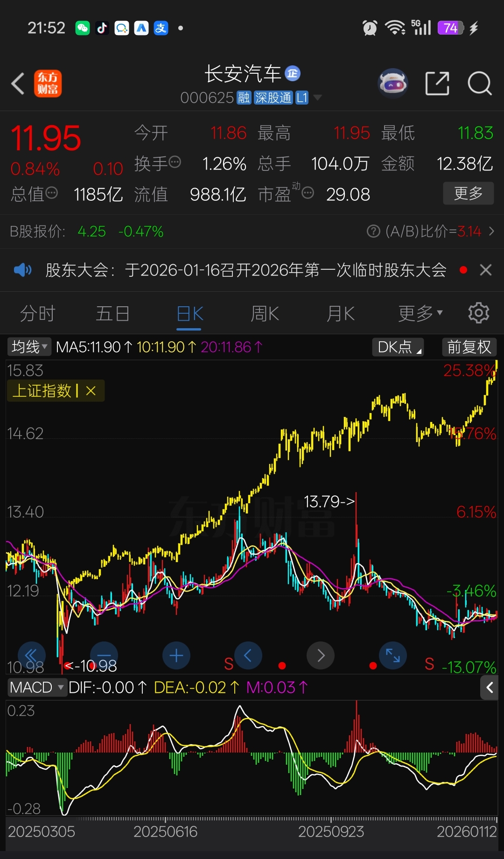Viewport: 504px width, 859px height.
Task: Tap the 深股通 badge
Action: [273, 98]
